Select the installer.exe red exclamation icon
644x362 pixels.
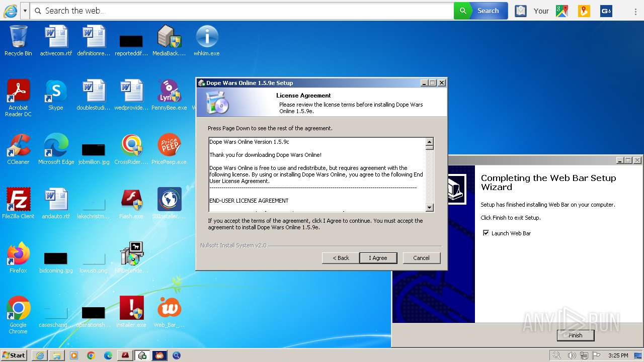tap(131, 308)
